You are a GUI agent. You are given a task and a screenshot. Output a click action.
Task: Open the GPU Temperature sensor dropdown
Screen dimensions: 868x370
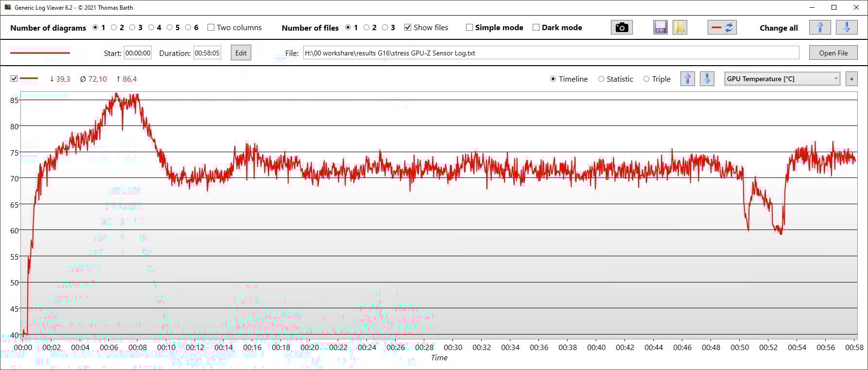coord(782,79)
